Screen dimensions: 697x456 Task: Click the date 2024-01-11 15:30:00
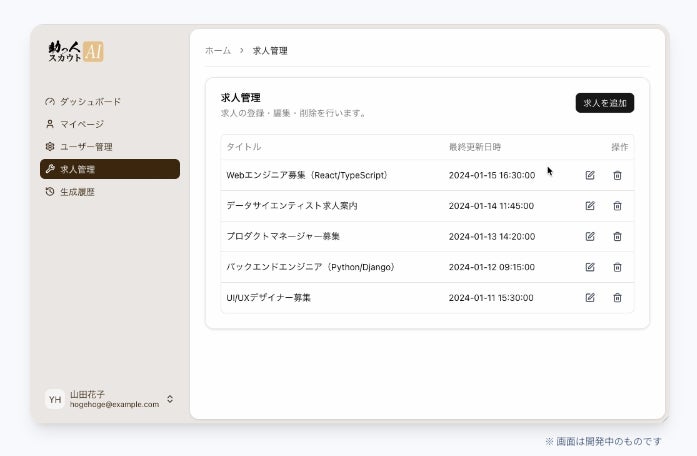[x=491, y=298]
